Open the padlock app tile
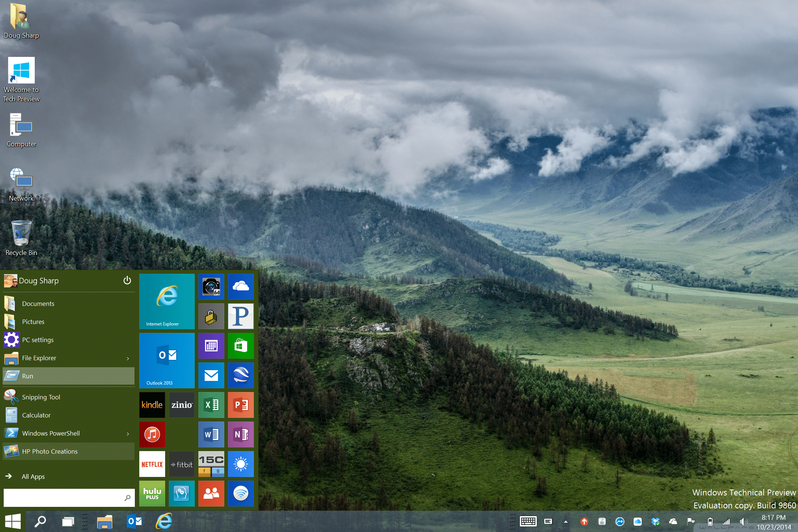The width and height of the screenshot is (798, 532). point(211,316)
